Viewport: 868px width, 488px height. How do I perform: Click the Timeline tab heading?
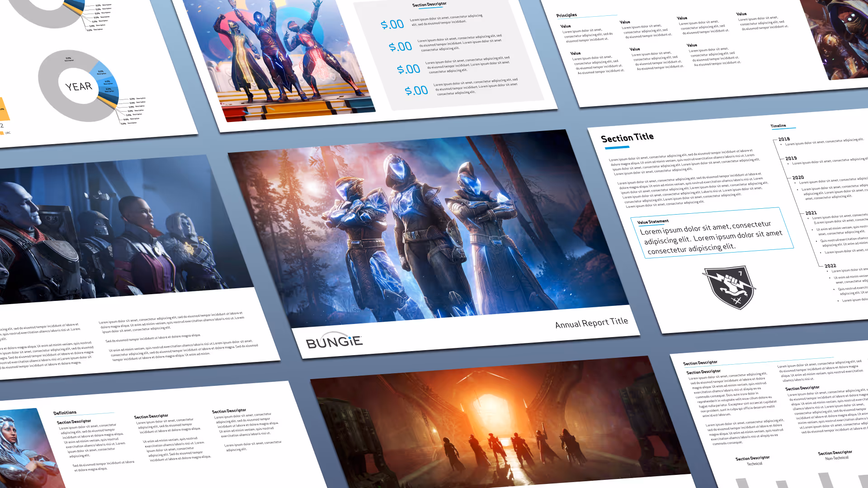coord(778,126)
